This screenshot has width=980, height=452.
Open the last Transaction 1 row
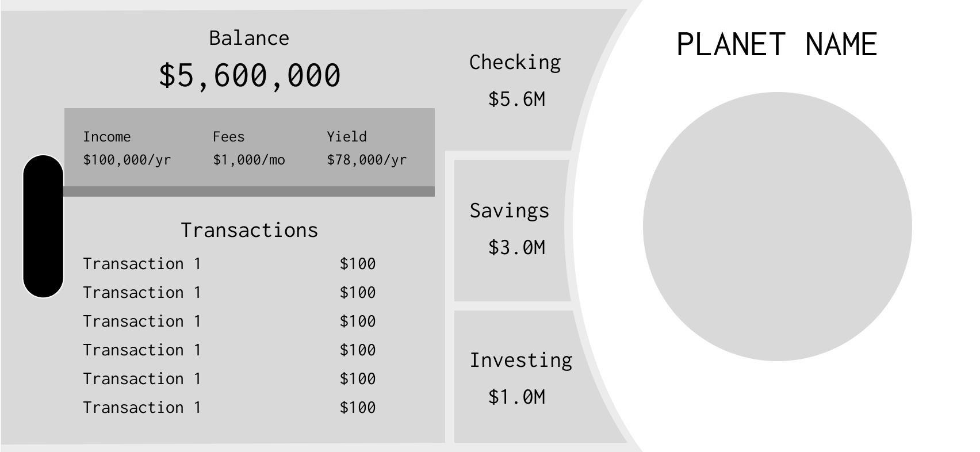click(229, 408)
